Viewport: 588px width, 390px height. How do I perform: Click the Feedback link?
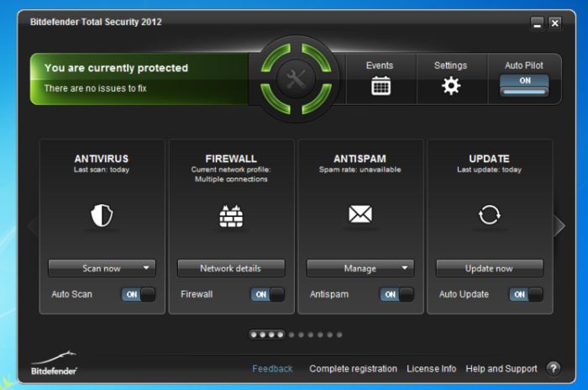pyautogui.click(x=272, y=369)
